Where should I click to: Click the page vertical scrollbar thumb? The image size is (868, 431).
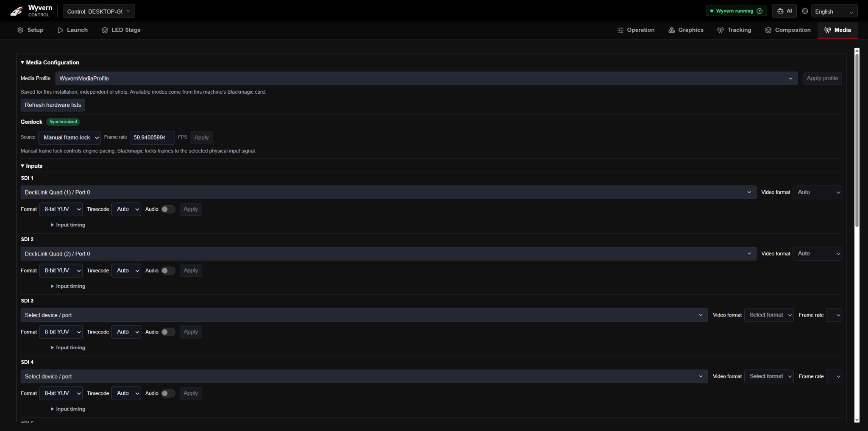(857, 140)
